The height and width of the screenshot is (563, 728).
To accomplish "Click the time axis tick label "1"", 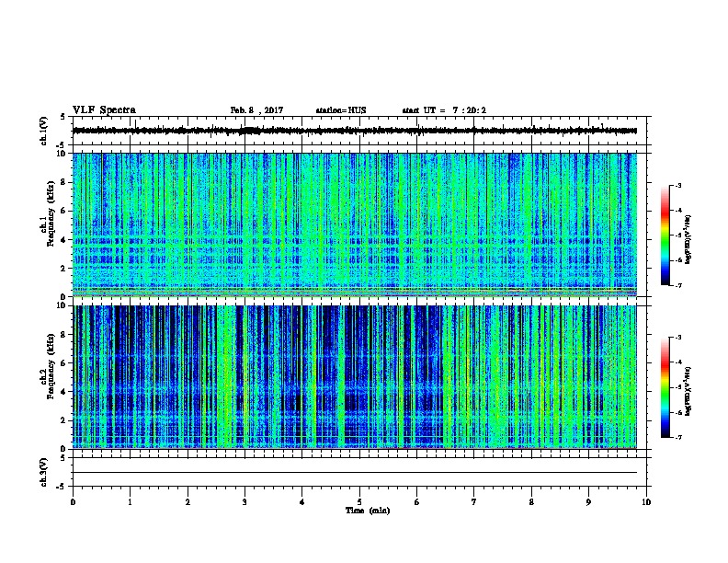I will (x=130, y=501).
